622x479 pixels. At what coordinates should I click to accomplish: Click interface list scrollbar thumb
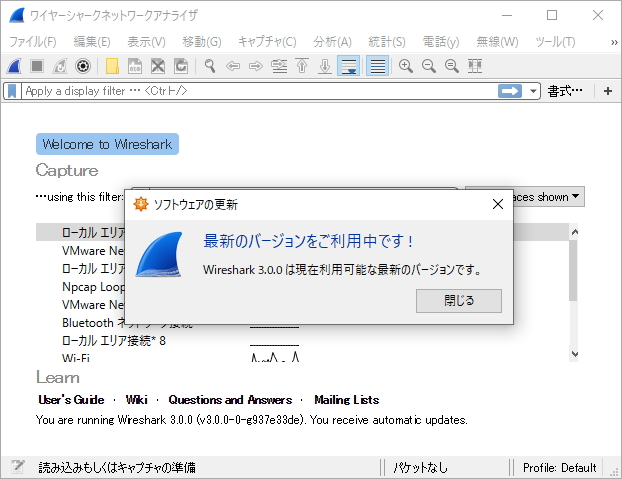pos(573,270)
